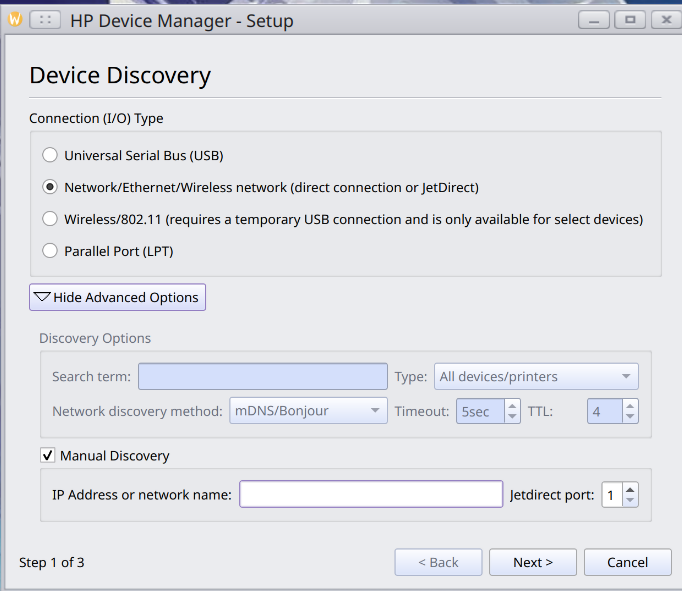Uncheck the Manual Discovery checkbox
The width and height of the screenshot is (682, 591).
click(47, 455)
